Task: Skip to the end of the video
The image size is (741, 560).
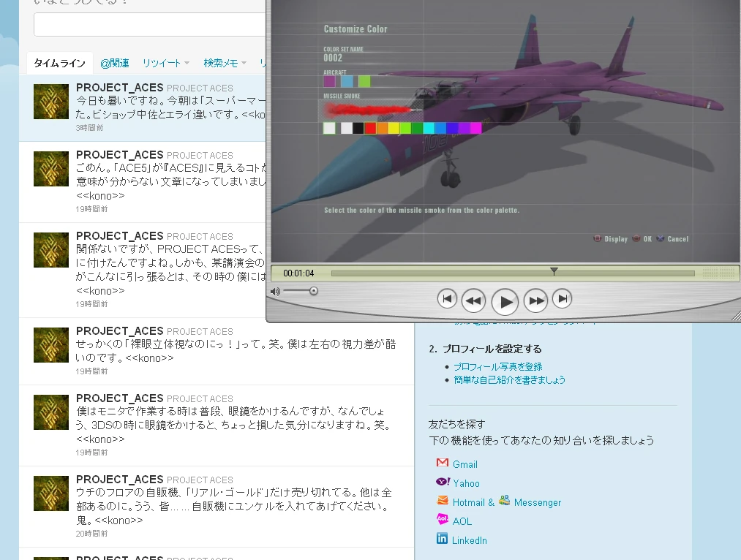Action: [x=563, y=299]
